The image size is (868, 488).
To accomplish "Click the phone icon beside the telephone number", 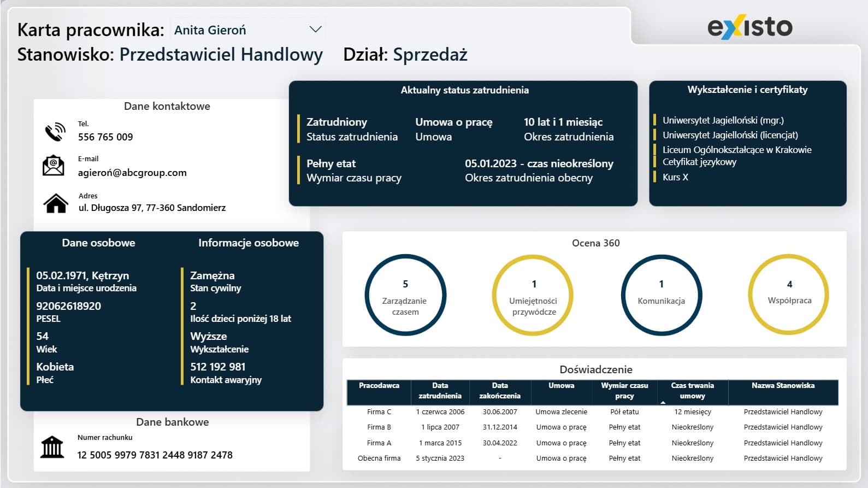I will pos(55,132).
